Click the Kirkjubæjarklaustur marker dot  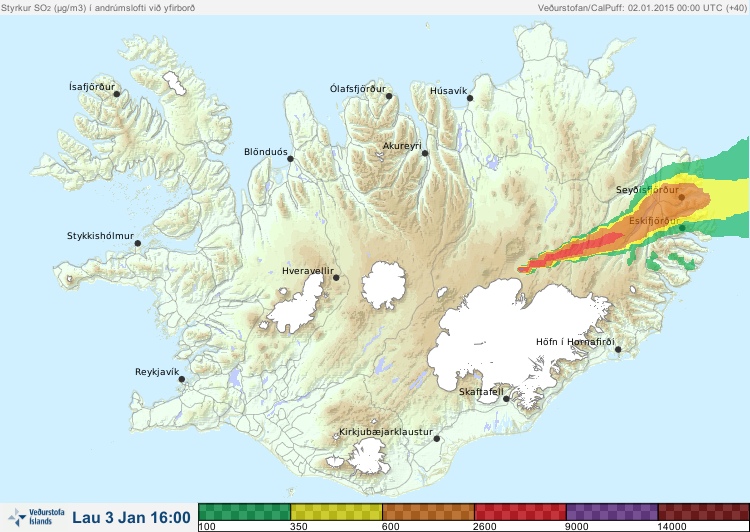436,439
